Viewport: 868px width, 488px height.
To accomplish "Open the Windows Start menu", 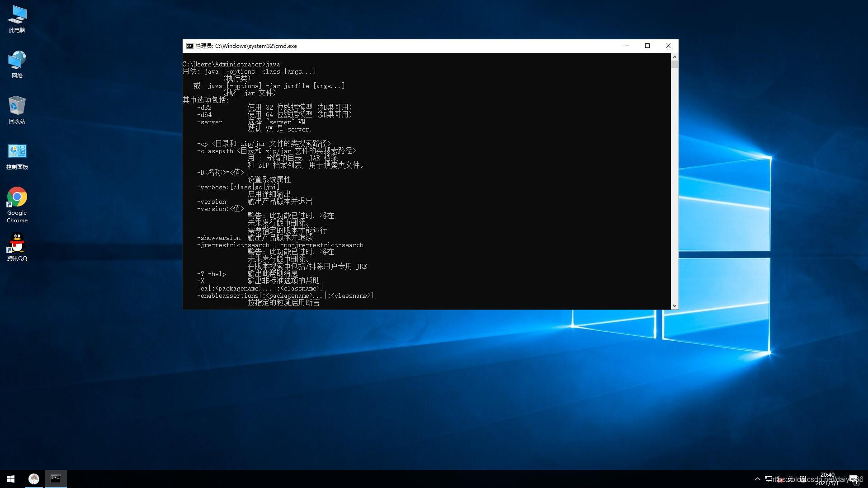I will (x=11, y=479).
